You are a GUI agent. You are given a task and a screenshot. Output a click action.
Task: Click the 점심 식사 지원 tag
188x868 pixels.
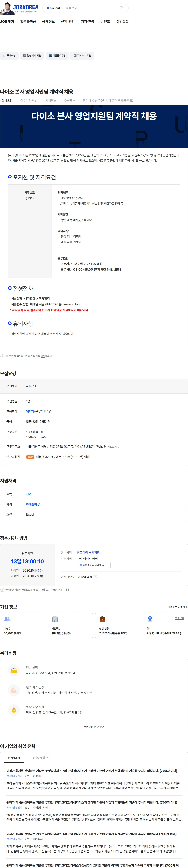[32, 56]
